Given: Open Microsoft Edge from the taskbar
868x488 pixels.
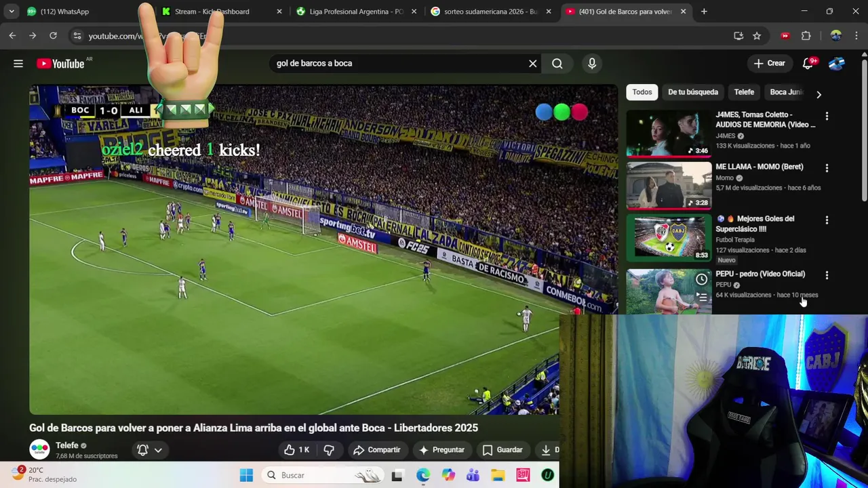Looking at the screenshot, I should pyautogui.click(x=422, y=476).
